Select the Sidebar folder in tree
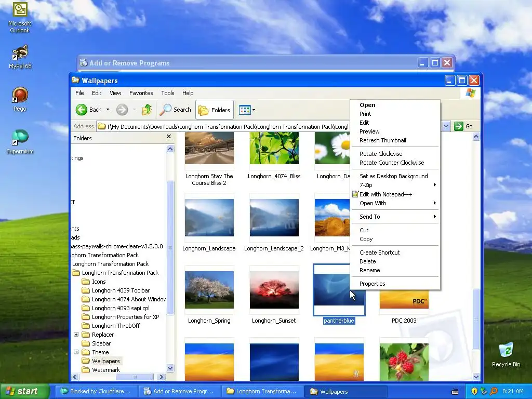The width and height of the screenshot is (532, 399). tap(101, 343)
